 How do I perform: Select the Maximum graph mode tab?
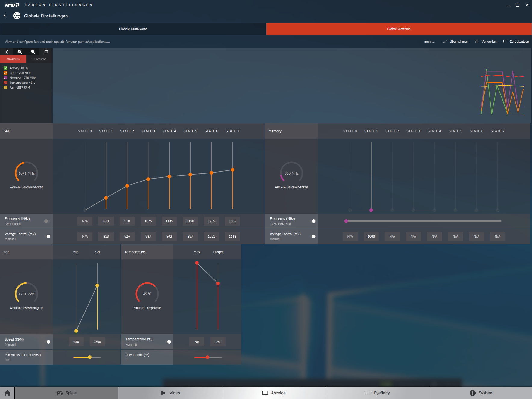(13, 59)
